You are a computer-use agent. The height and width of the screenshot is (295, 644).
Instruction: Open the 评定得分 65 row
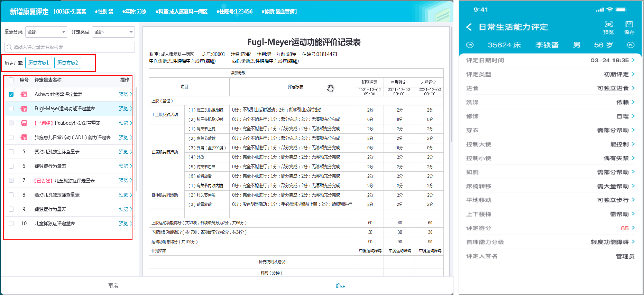(x=550, y=228)
